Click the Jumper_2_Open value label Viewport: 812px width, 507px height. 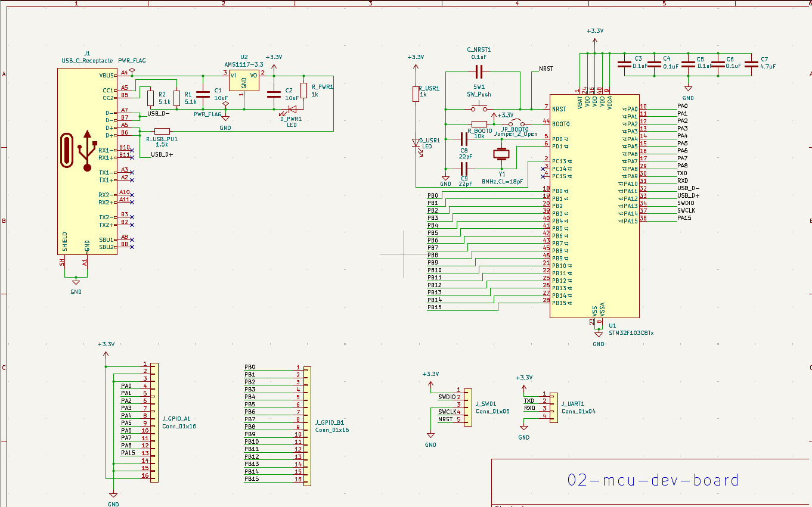pyautogui.click(x=515, y=135)
